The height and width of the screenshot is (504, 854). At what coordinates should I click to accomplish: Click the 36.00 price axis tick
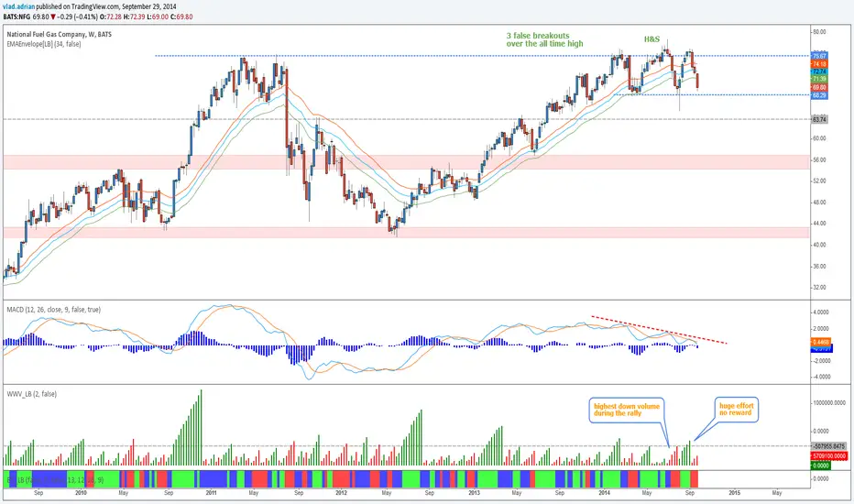pyautogui.click(x=819, y=267)
